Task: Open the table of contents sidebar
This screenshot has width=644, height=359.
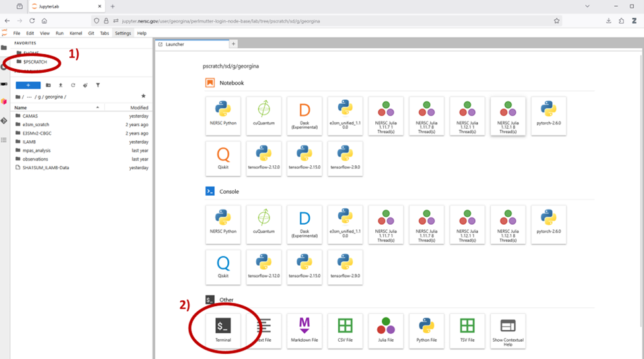Action: click(4, 140)
